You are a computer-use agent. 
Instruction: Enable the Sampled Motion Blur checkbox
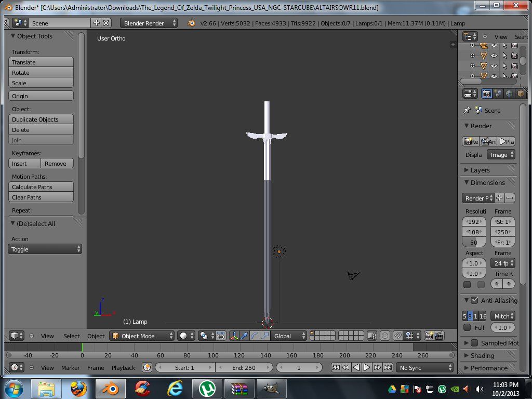[x=474, y=343]
